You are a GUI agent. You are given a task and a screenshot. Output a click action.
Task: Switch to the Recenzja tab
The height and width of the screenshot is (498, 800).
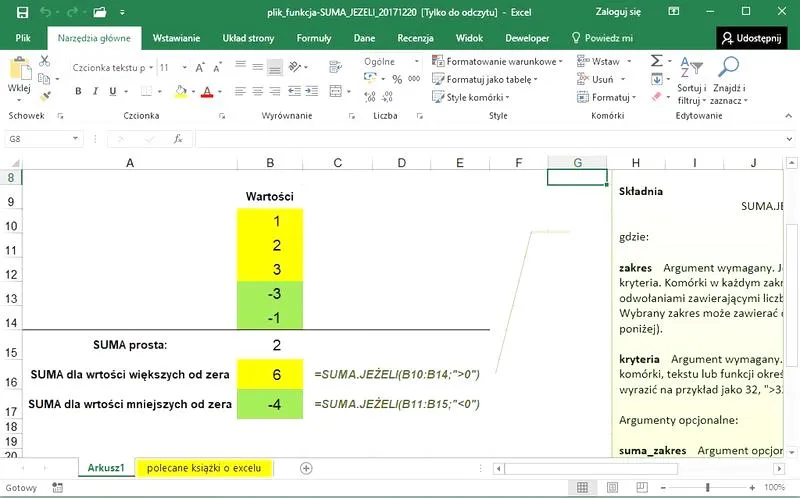point(415,38)
